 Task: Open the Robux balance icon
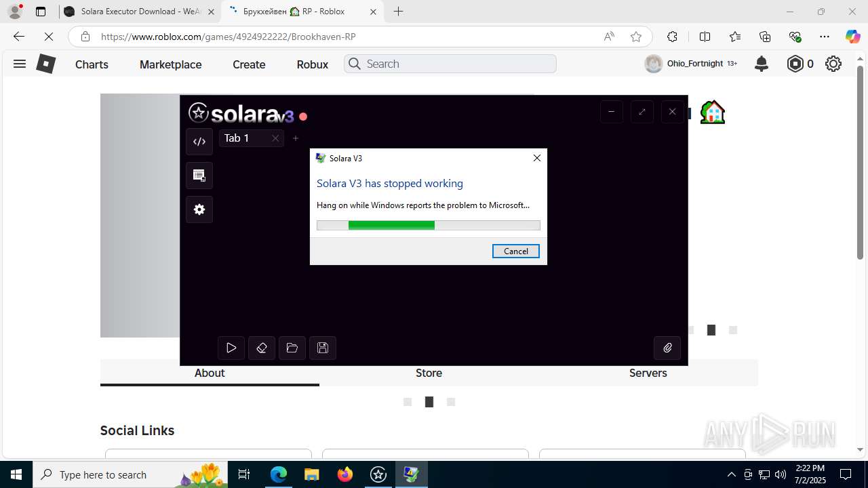coord(800,64)
